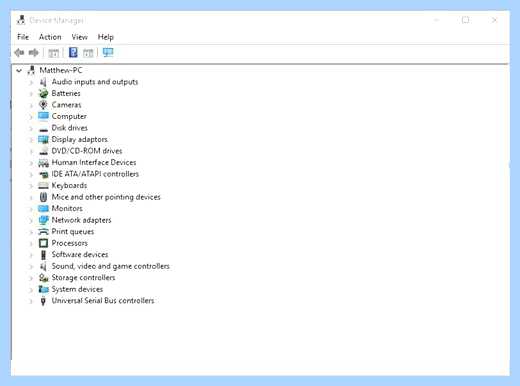Image resolution: width=520 pixels, height=386 pixels.
Task: Click the Human Interface Devices icon
Action: [43, 163]
